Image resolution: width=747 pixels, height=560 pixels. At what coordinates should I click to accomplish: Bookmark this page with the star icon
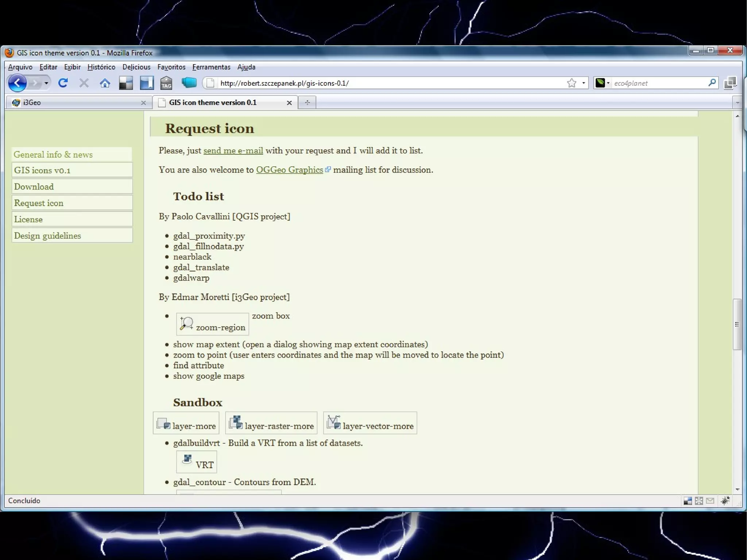572,83
